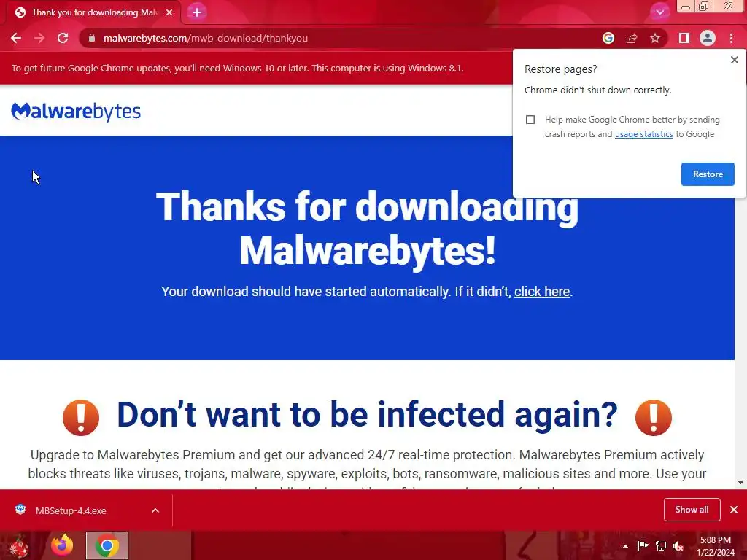Screen dimensions: 747x560
Task: Close the downloads bar
Action: [734, 510]
